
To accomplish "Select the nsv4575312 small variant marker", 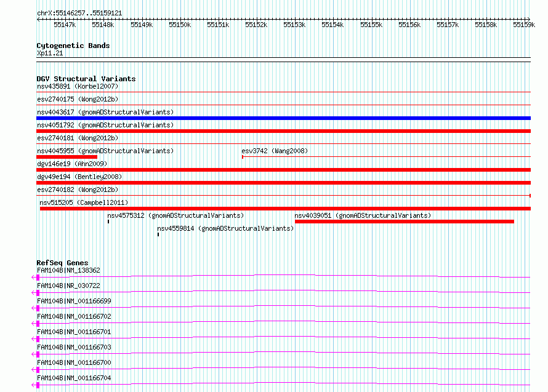I will [x=108, y=222].
